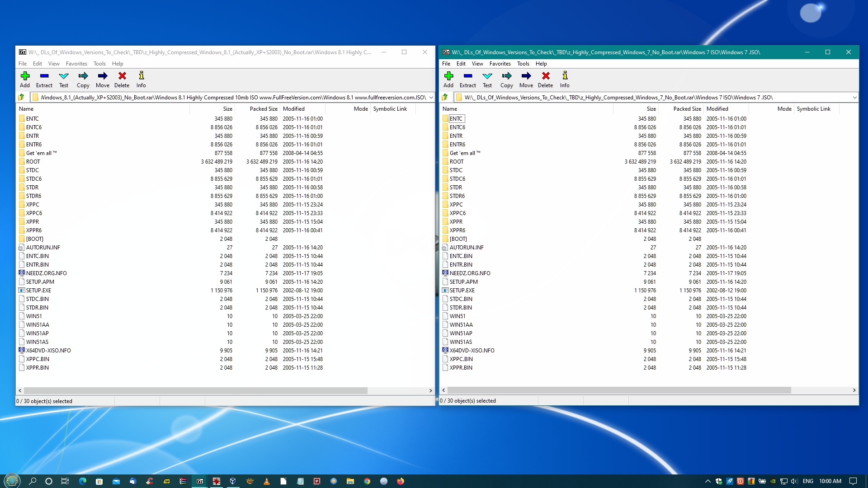868x488 pixels.
Task: Select ENTC6 folder in right window
Action: point(457,127)
